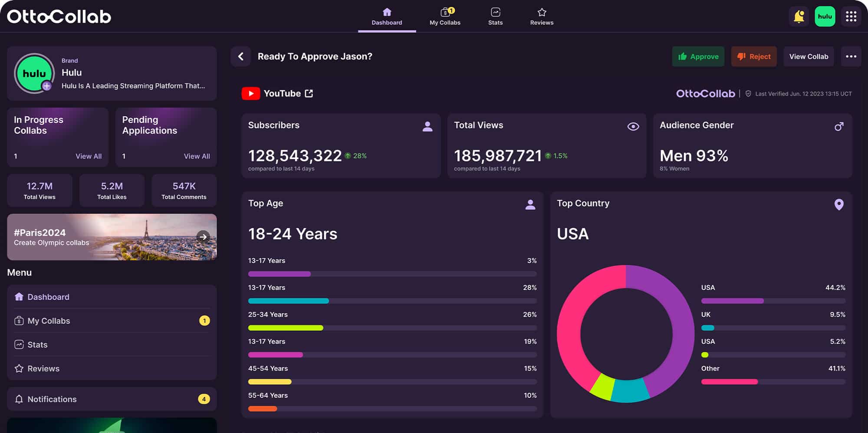Click the Notifications count badge 4
Screen dimensions: 868x433
(x=204, y=399)
